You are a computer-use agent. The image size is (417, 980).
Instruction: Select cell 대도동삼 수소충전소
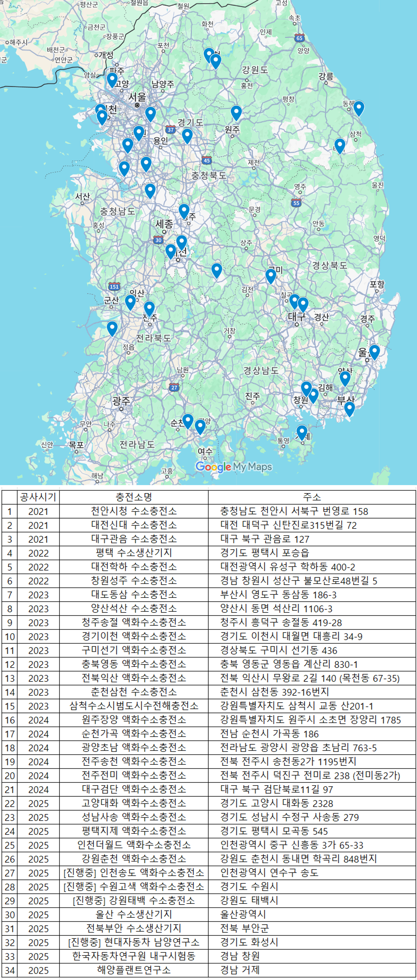134,595
